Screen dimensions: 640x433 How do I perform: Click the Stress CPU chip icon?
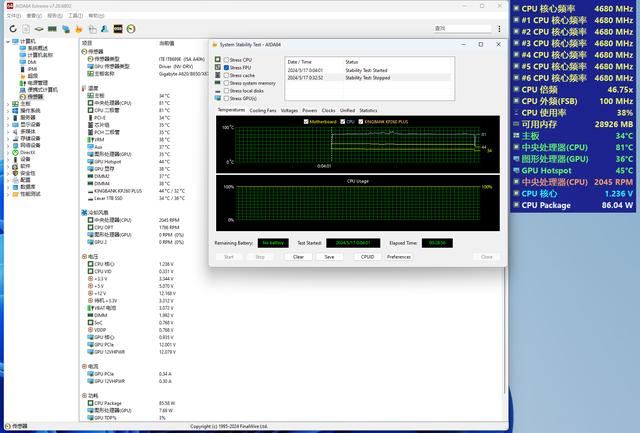click(x=218, y=60)
